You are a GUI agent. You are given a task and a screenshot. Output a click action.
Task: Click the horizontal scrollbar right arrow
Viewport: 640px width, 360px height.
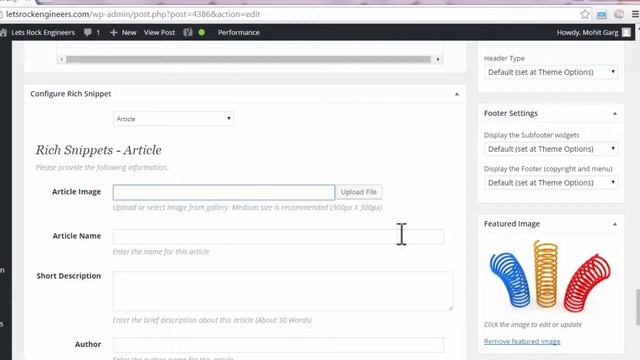[438, 60]
